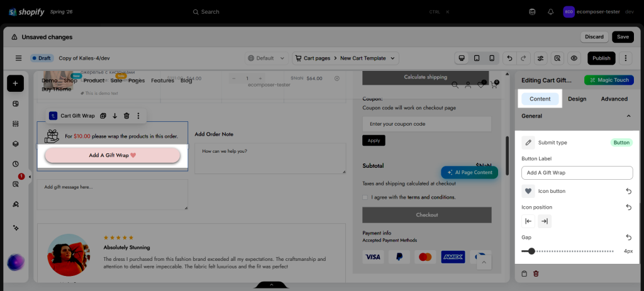
Task: Click the Gap slider handle
Action: [x=531, y=251]
